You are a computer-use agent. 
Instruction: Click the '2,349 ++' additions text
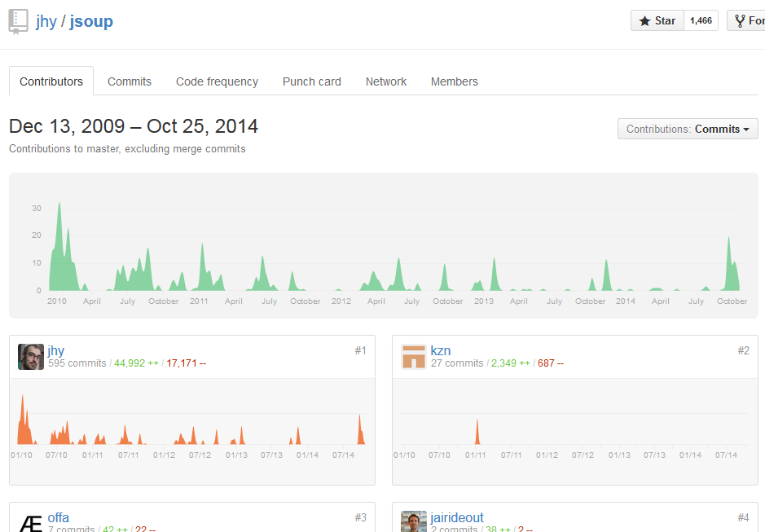[x=511, y=363]
